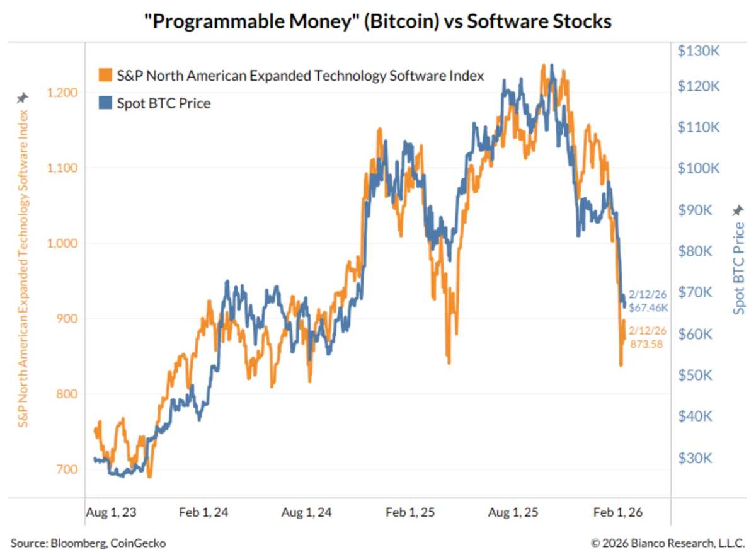Click the pin icon beside Spot BTC Price axis
756x557 pixels.
(738, 210)
